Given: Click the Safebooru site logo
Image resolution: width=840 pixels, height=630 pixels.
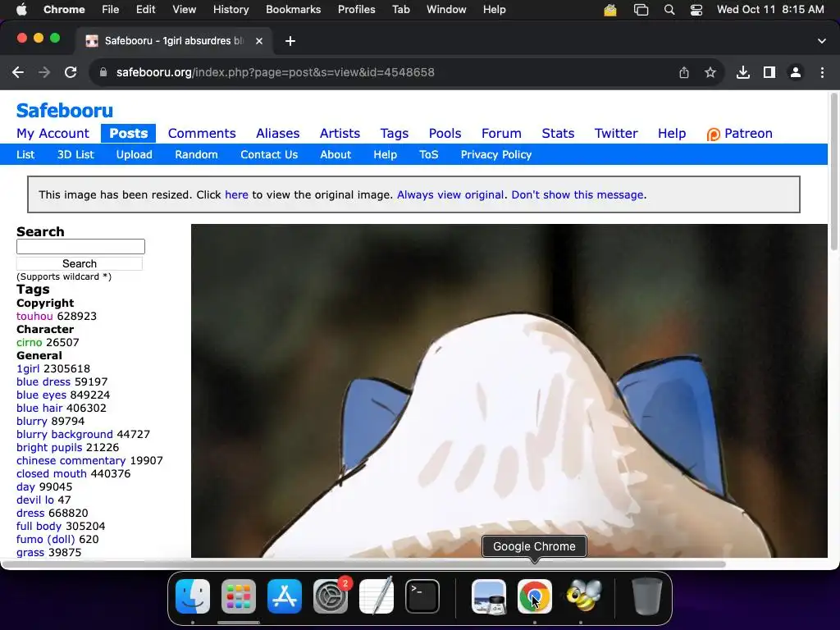Looking at the screenshot, I should point(64,111).
